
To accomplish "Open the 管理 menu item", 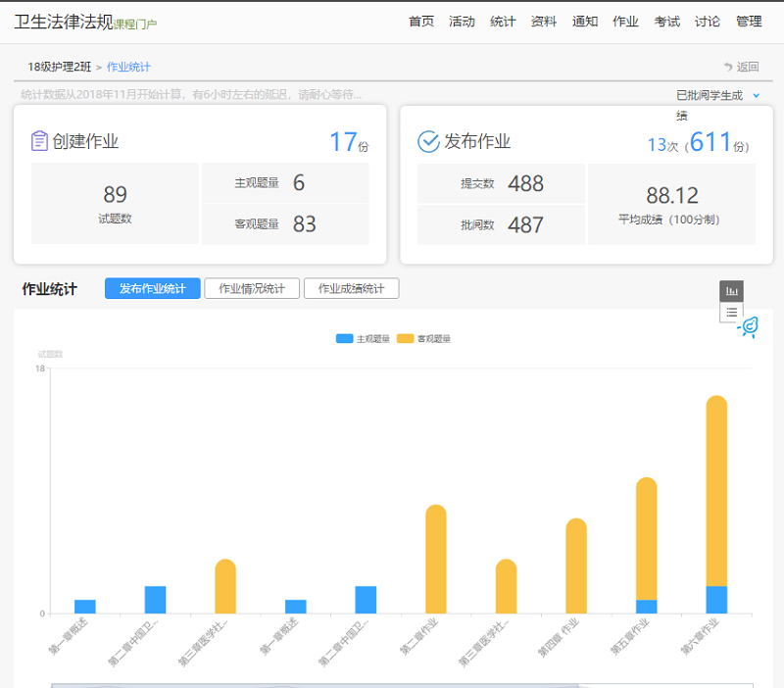I will 750,21.
